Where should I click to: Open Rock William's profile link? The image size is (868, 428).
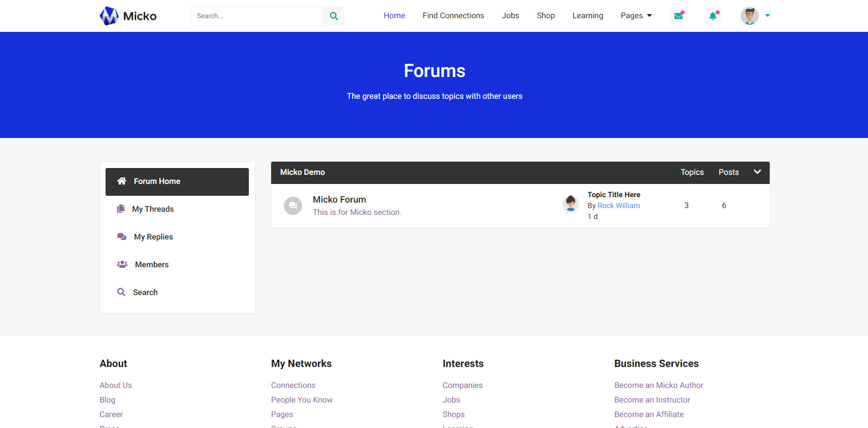click(x=618, y=206)
